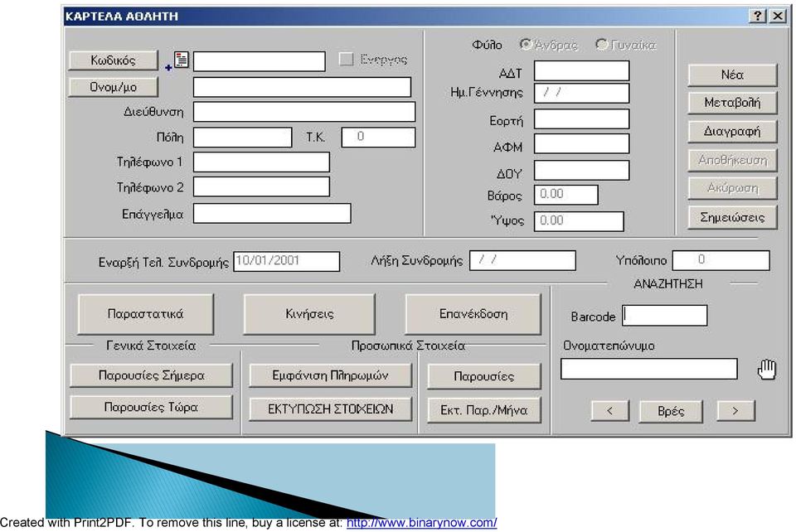Click the Επανέκδοση button

(x=473, y=314)
